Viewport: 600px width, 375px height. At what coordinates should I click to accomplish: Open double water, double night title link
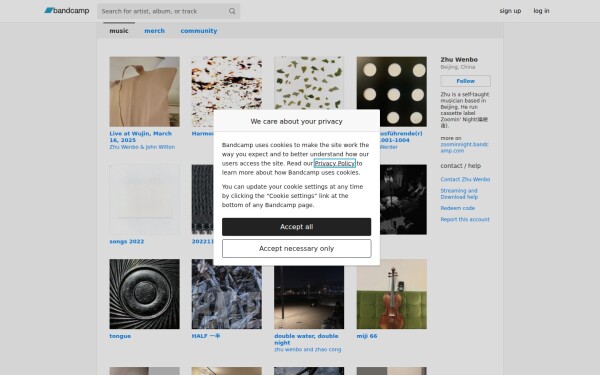(x=306, y=339)
